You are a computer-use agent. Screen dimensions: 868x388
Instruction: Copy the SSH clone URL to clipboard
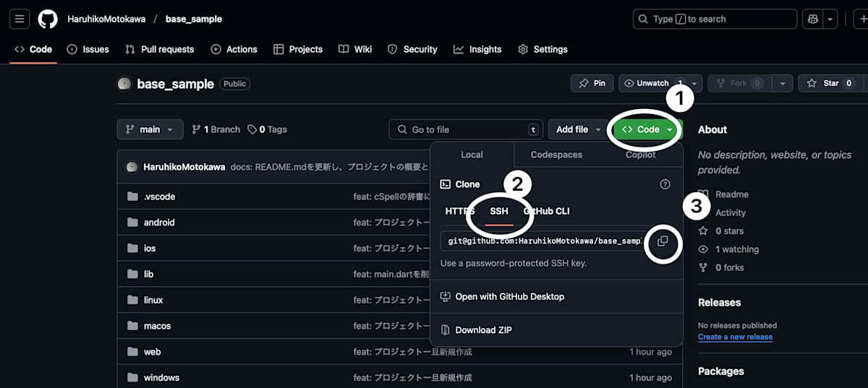point(663,241)
